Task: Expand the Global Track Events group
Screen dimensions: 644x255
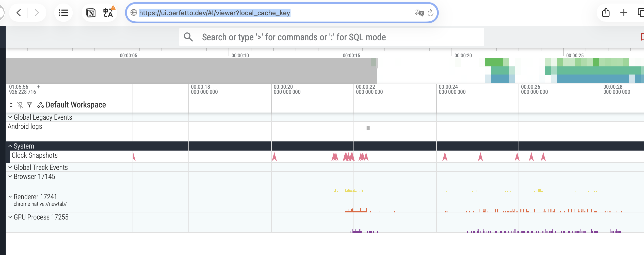Action: [x=10, y=167]
